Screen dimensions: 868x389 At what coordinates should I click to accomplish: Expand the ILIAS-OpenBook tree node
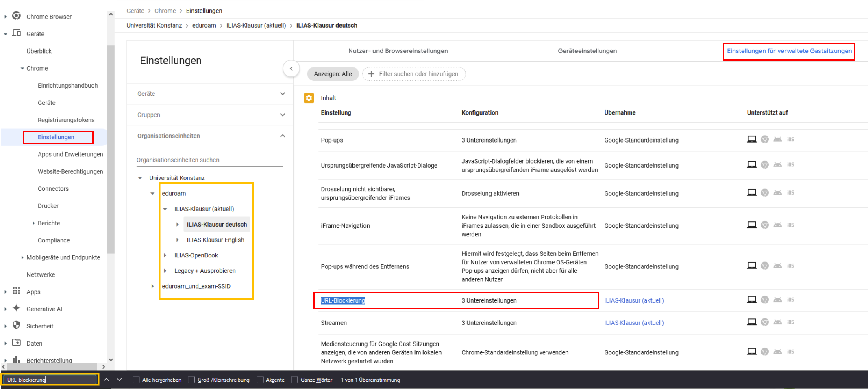(165, 255)
